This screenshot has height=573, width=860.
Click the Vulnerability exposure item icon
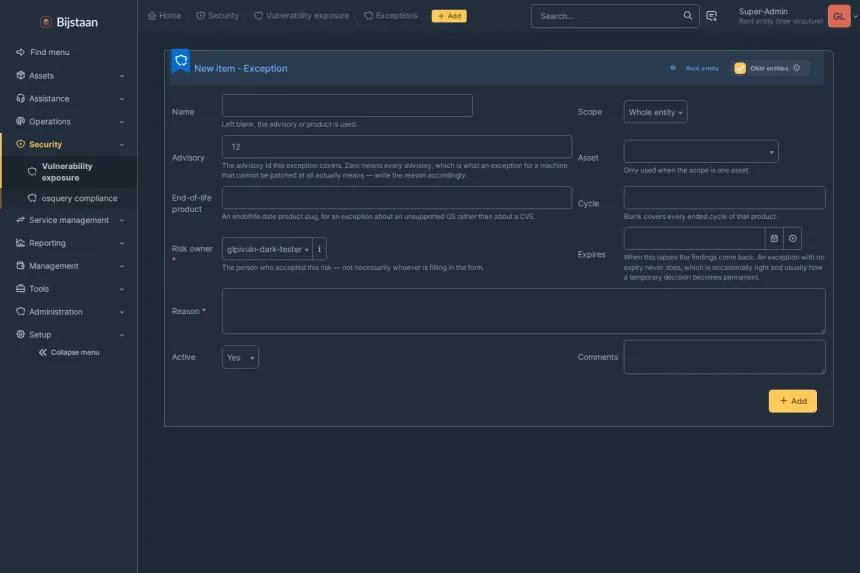(x=32, y=172)
